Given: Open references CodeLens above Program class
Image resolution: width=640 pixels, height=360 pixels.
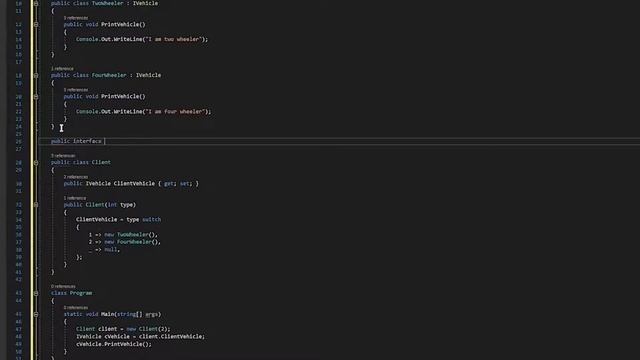Looking at the screenshot, I should (63, 287).
